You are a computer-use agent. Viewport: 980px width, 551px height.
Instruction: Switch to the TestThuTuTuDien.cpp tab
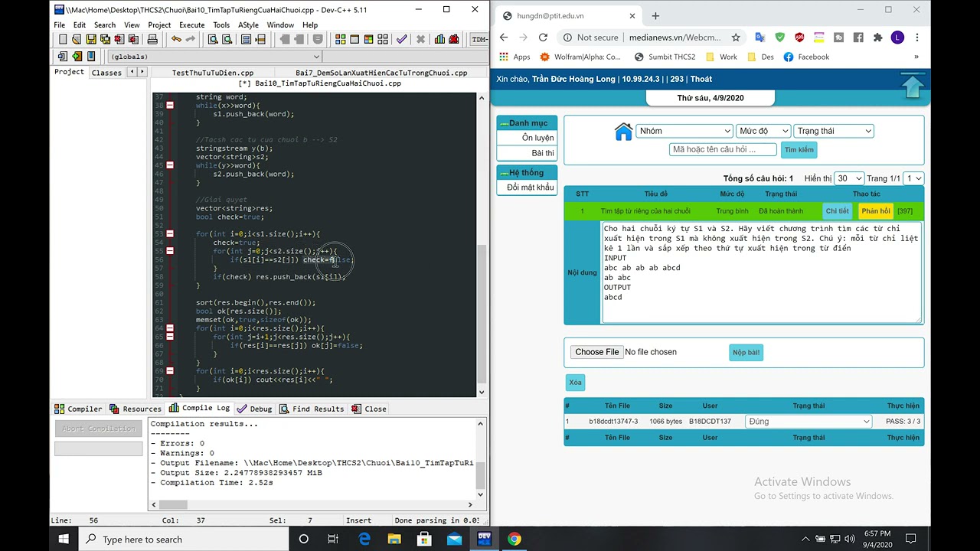[212, 73]
